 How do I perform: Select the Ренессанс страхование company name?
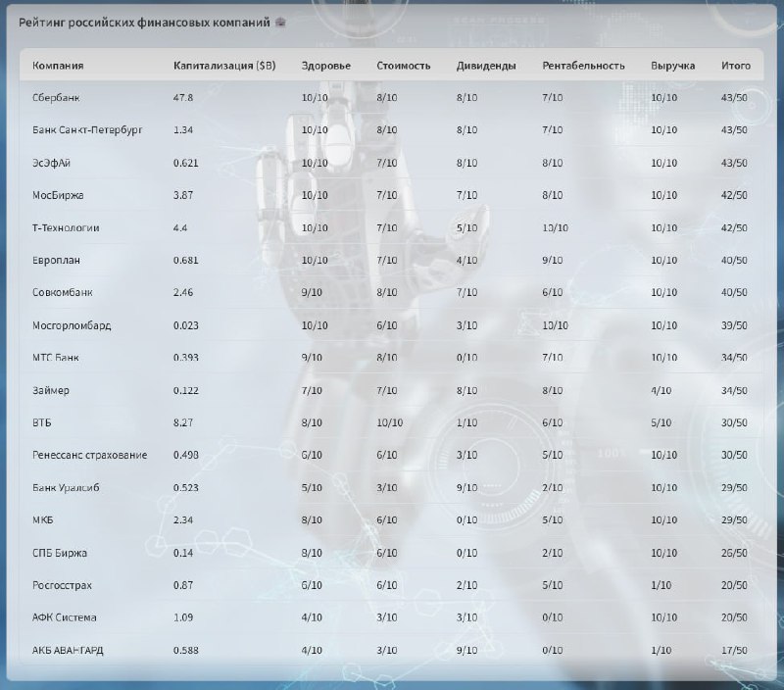(x=90, y=455)
